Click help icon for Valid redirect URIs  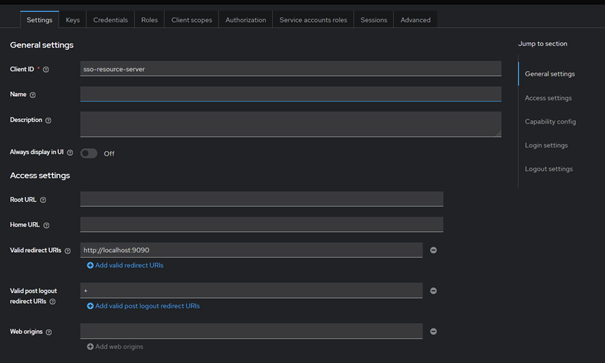pos(68,251)
